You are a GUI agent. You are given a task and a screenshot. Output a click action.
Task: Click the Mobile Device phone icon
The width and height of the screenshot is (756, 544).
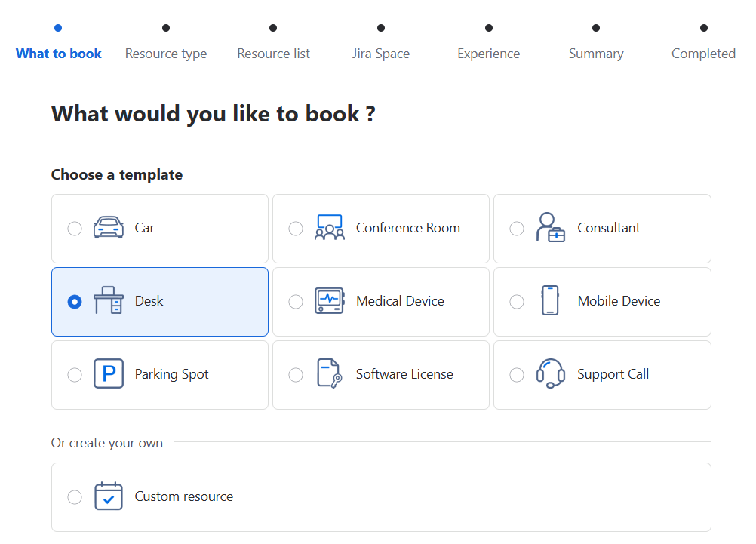click(550, 301)
